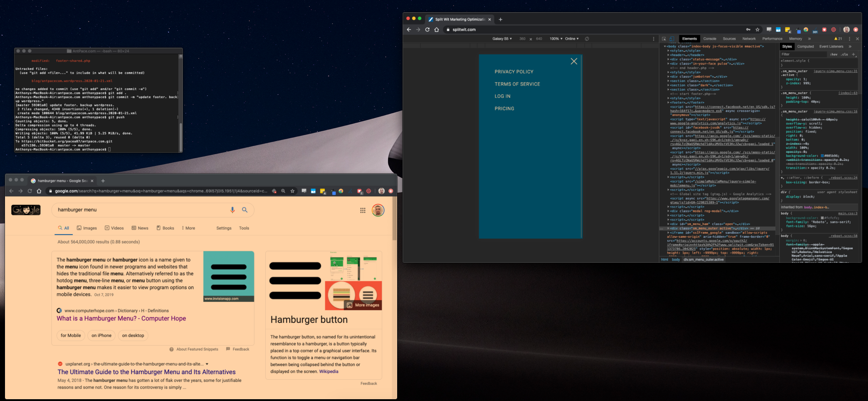Switch to Performance tab in DevTools

pos(772,39)
